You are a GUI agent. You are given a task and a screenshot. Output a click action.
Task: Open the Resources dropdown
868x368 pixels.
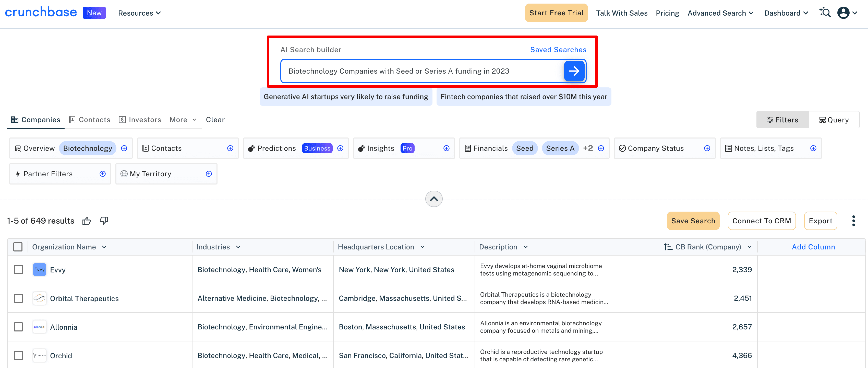[139, 13]
